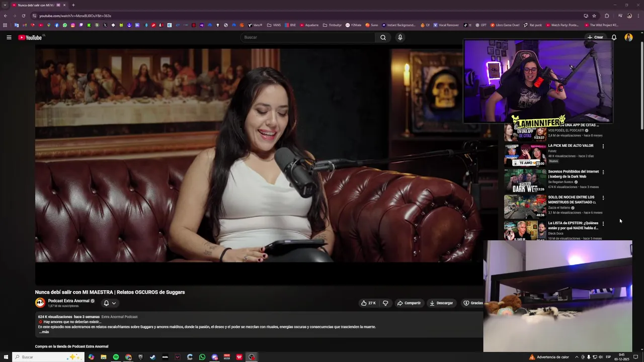The height and width of the screenshot is (362, 644).
Task: Open the VANS bookmark folder
Action: pos(274,25)
